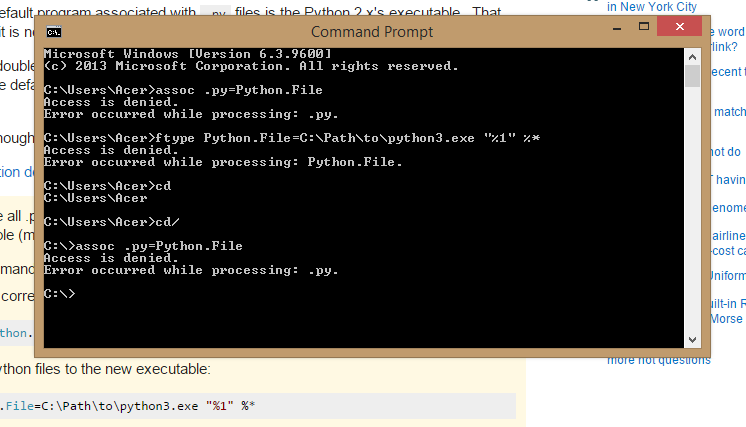746x427 pixels.
Task: Maximize the Command Prompt window
Action: 644,27
